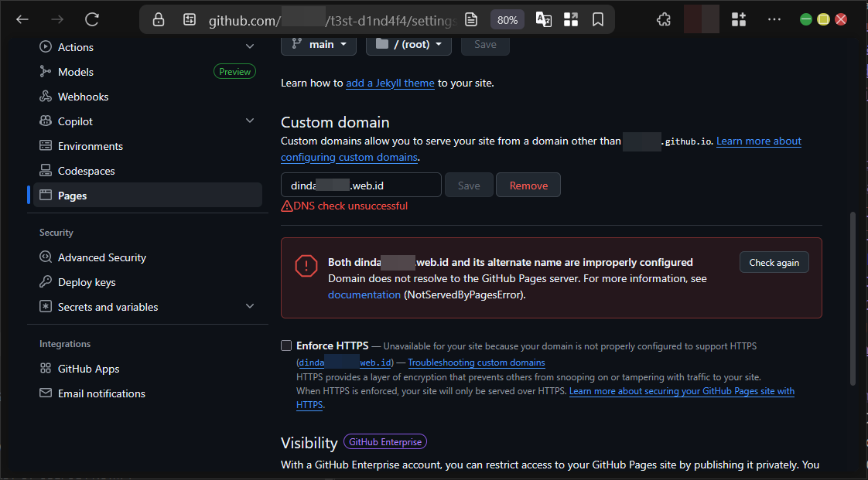Enable the Enforce HTTPS checkbox
Image resolution: width=868 pixels, height=480 pixels.
286,346
